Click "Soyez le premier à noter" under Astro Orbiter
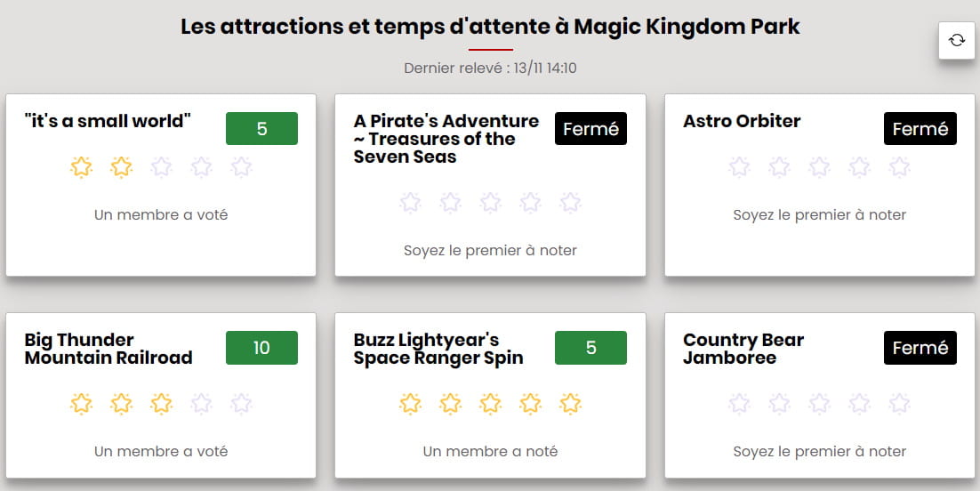The image size is (980, 491). [819, 214]
